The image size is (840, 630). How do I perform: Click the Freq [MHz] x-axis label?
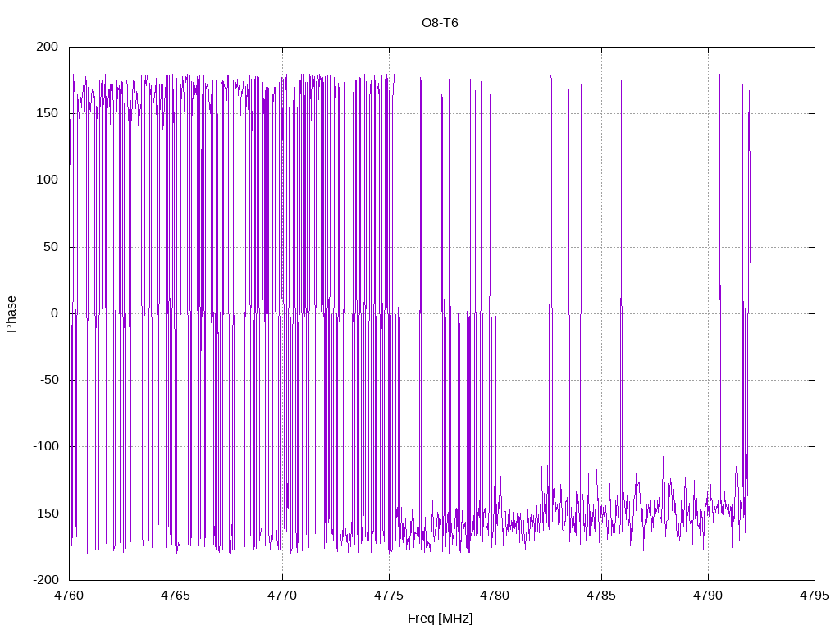click(x=440, y=619)
